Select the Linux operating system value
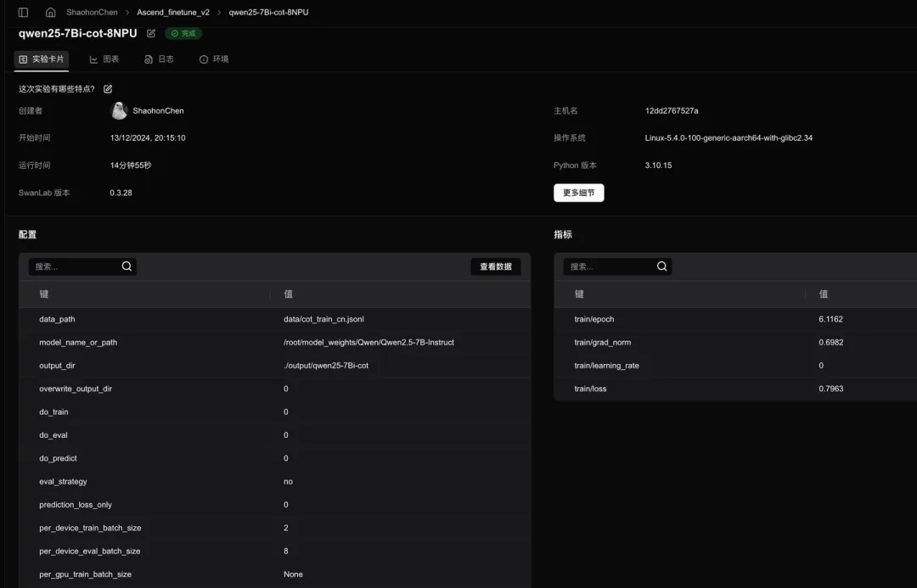This screenshot has height=588, width=917. tap(729, 138)
